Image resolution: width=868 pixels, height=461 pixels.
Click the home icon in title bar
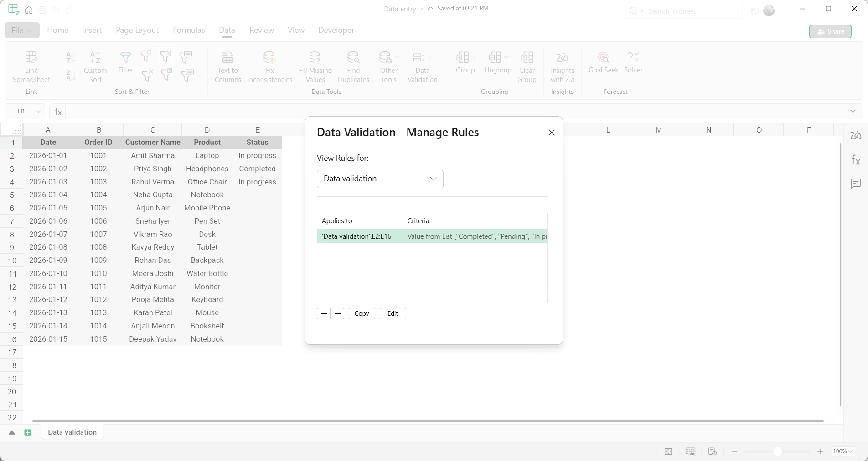[29, 10]
